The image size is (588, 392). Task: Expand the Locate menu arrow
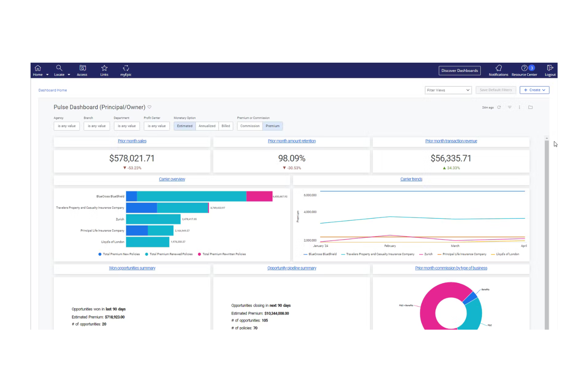click(69, 75)
